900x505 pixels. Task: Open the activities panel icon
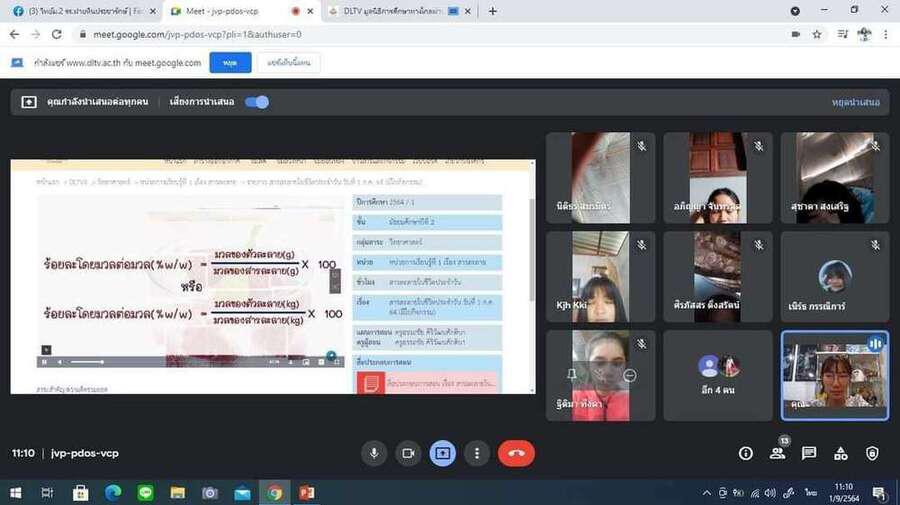coord(841,453)
